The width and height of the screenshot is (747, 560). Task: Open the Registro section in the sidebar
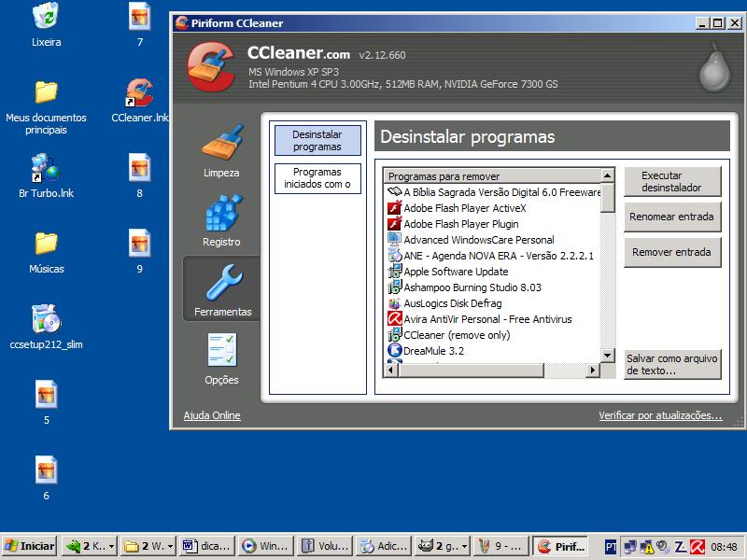click(x=221, y=220)
